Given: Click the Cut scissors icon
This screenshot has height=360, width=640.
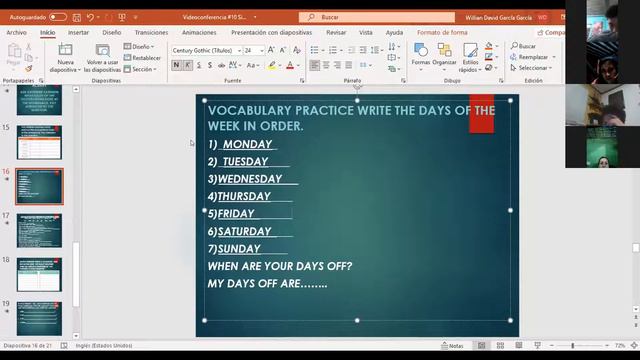Looking at the screenshot, I should [x=29, y=47].
